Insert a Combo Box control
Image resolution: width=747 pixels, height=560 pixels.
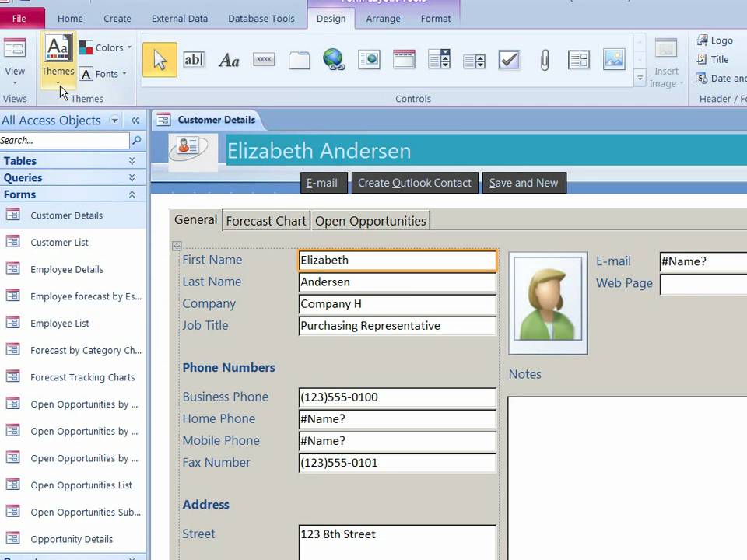pyautogui.click(x=439, y=60)
